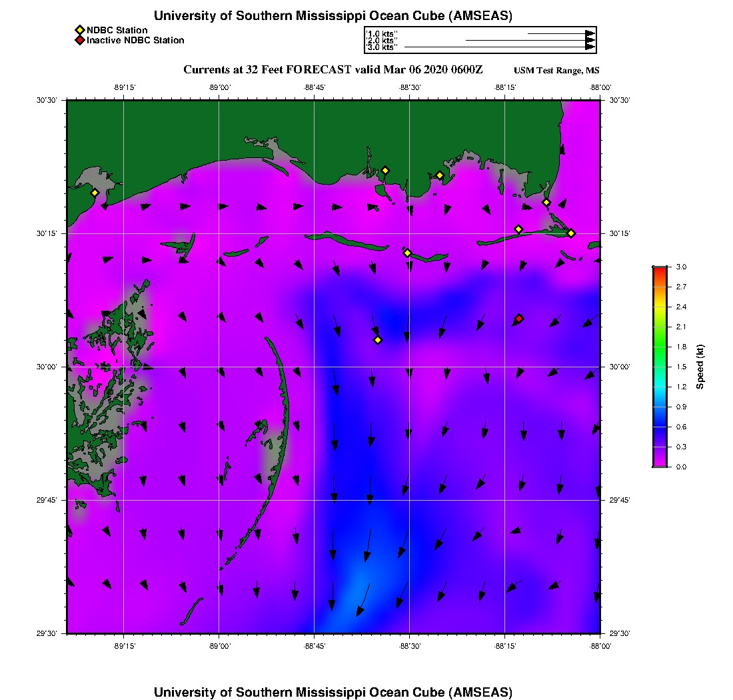Click left-axis latitude label 29°45'
Screen dimensions: 733x700
[x=46, y=500]
